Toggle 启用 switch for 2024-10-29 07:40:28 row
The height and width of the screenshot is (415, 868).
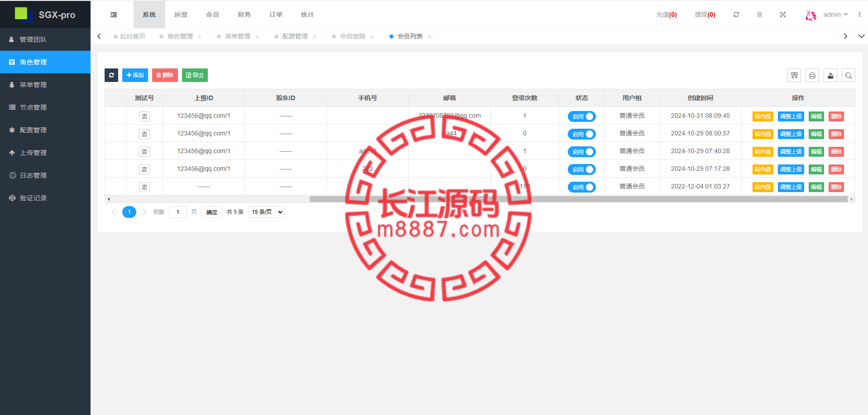pyautogui.click(x=582, y=152)
